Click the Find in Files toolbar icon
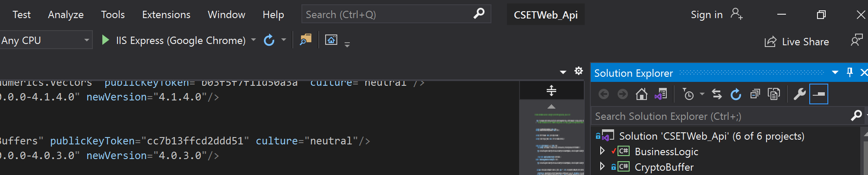868x175 pixels. (306, 40)
